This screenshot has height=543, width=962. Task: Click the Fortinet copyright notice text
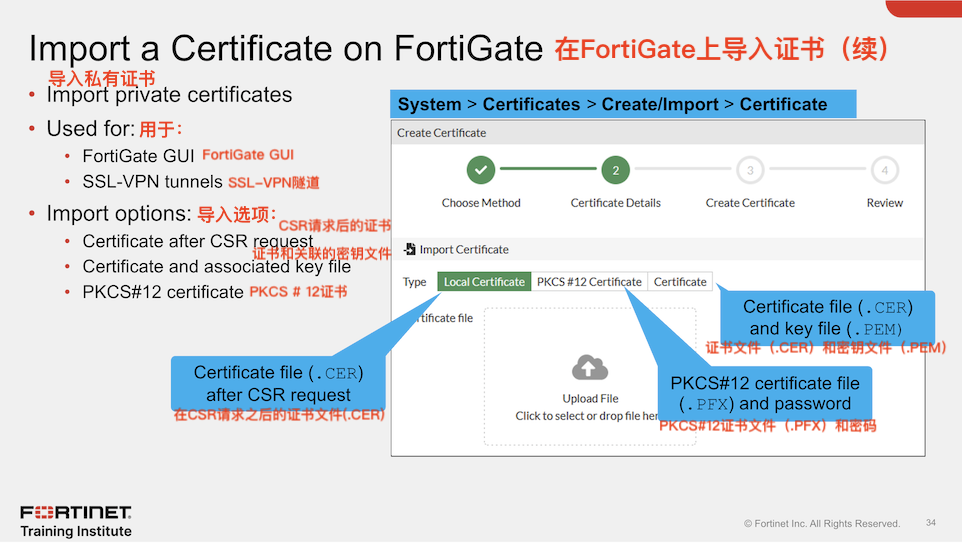click(822, 523)
